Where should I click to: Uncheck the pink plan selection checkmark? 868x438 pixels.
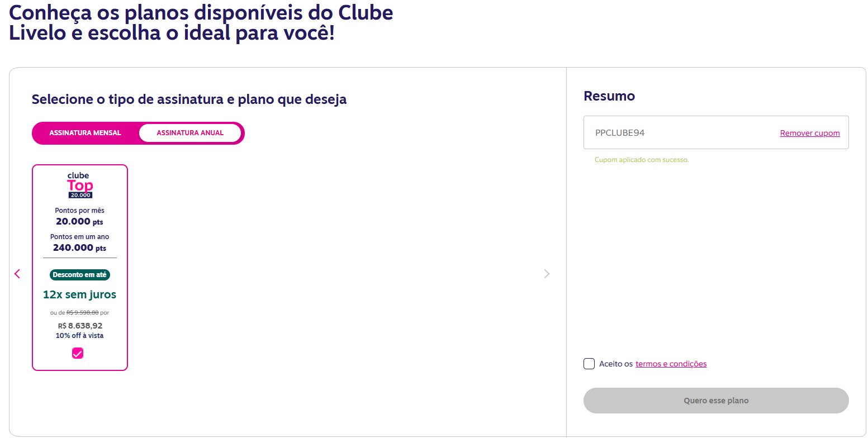click(x=78, y=353)
